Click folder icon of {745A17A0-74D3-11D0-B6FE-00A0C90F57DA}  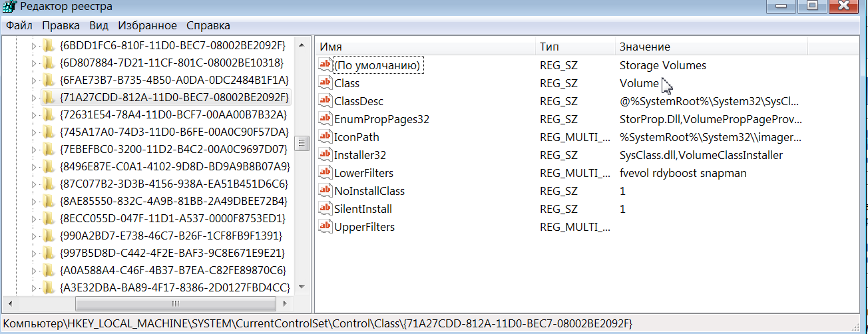49,132
